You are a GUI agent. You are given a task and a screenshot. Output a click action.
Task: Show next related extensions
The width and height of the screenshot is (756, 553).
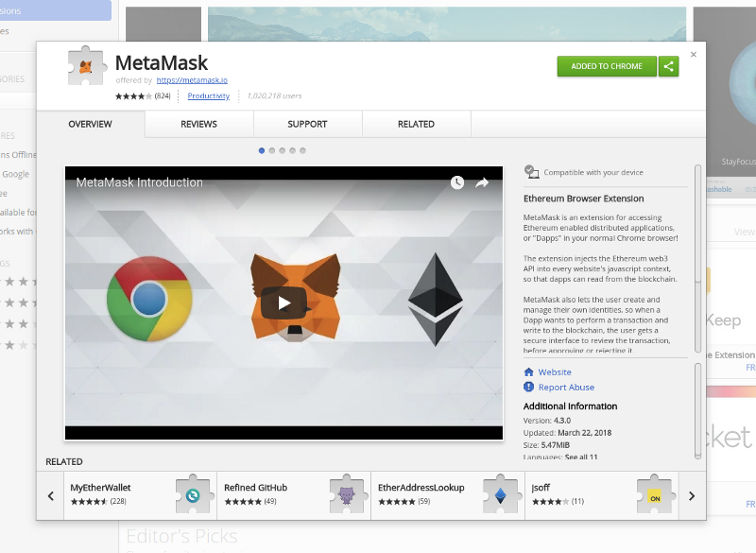(x=692, y=495)
